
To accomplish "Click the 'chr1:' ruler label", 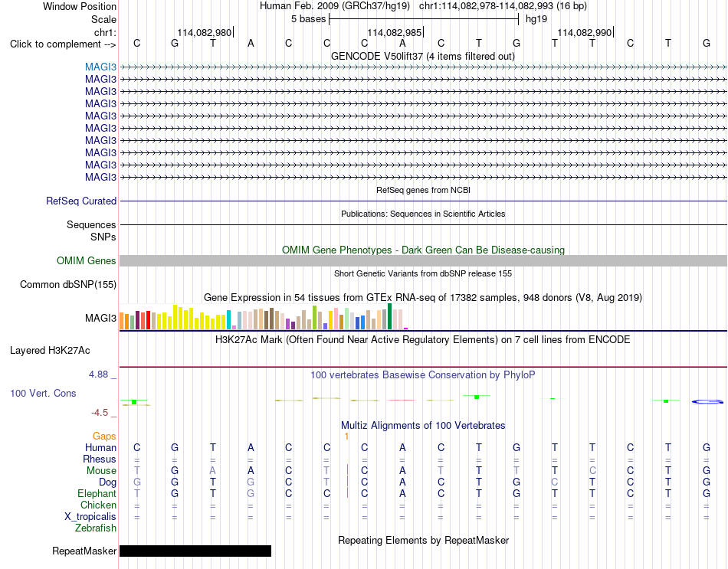I will click(x=105, y=32).
